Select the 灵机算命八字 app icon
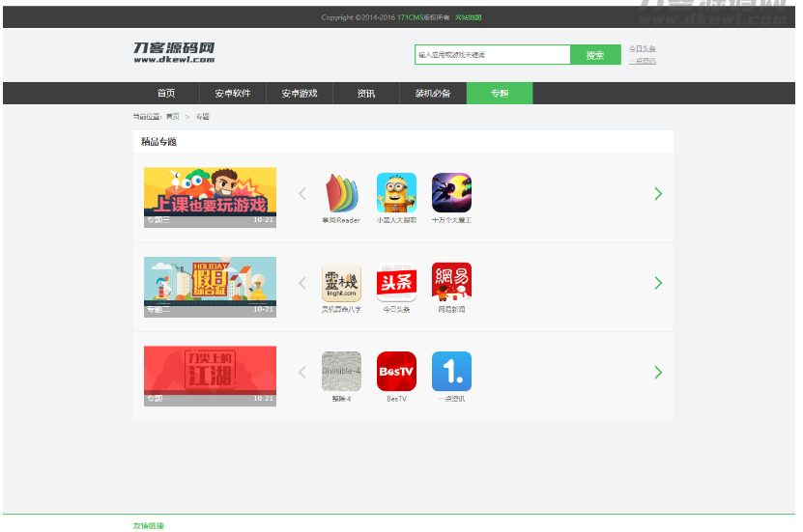The width and height of the screenshot is (803, 532). tap(341, 283)
